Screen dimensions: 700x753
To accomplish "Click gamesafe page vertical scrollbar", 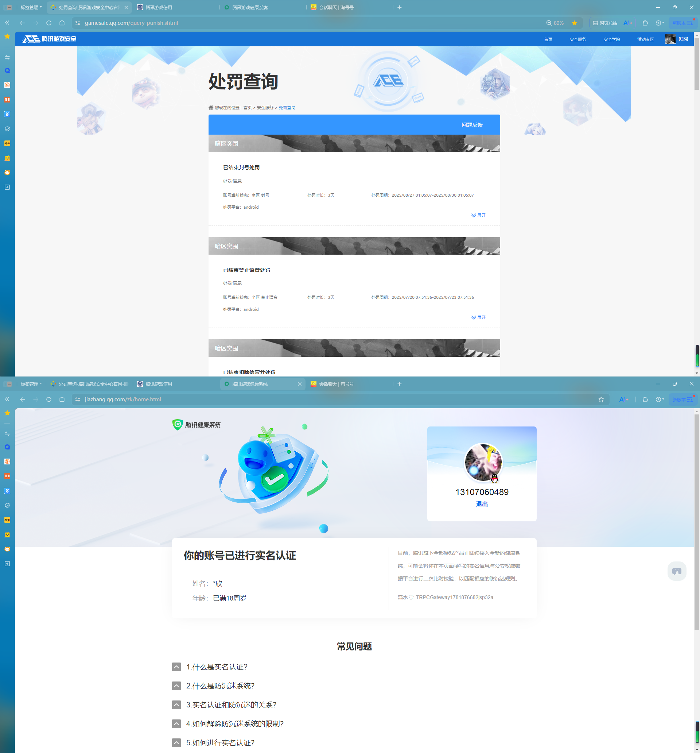I will (x=697, y=64).
